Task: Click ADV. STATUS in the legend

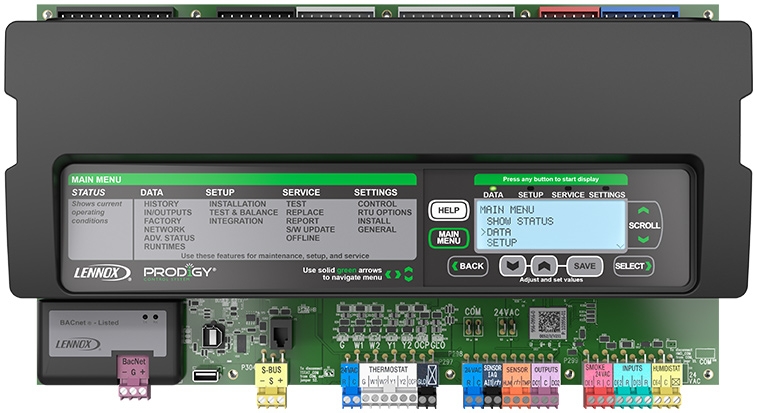Action: 169,238
